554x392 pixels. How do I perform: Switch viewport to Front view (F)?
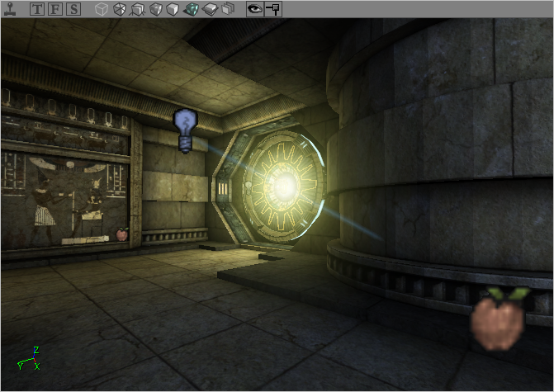point(56,10)
